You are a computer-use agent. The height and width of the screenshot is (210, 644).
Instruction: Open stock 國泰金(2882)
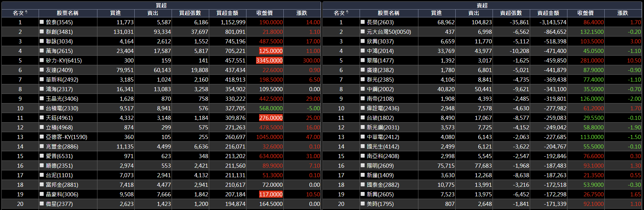click(383, 185)
